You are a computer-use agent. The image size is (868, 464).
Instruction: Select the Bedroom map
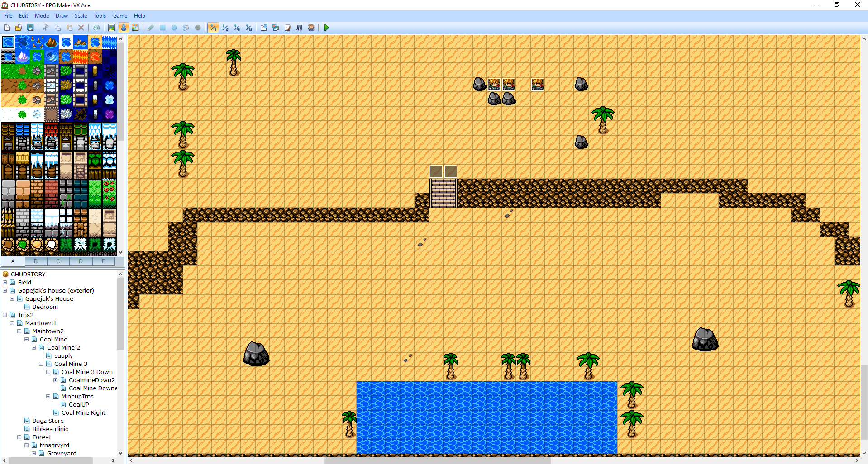click(45, 307)
